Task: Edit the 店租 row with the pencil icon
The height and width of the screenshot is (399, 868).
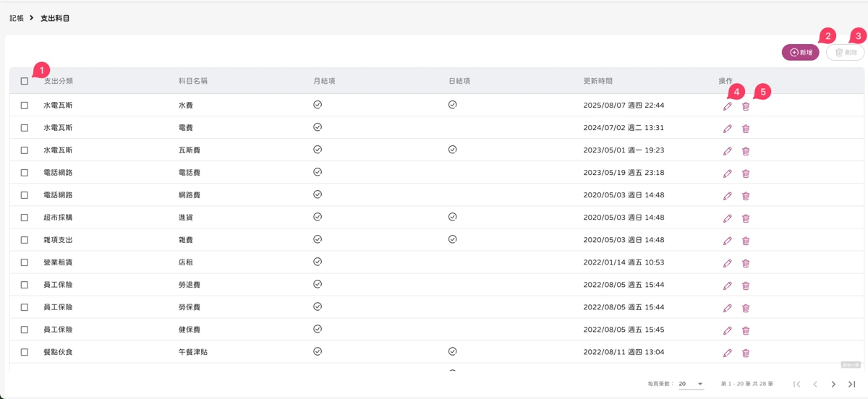Action: tap(728, 263)
